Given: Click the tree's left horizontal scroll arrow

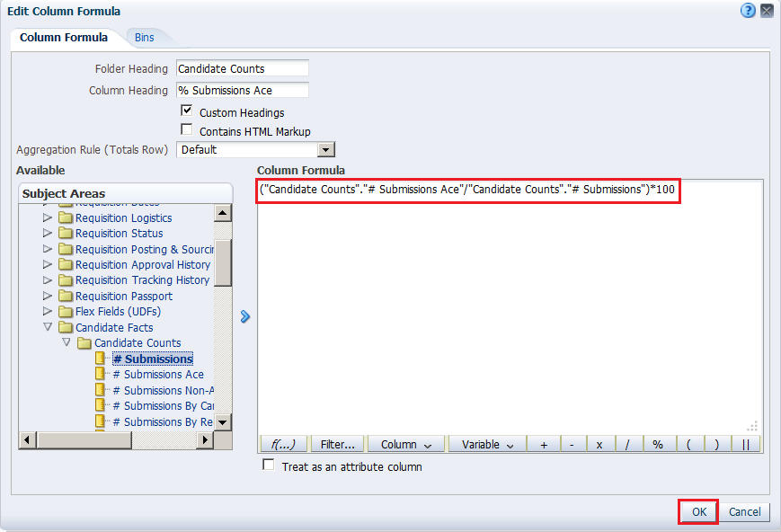Looking at the screenshot, I should coord(27,439).
